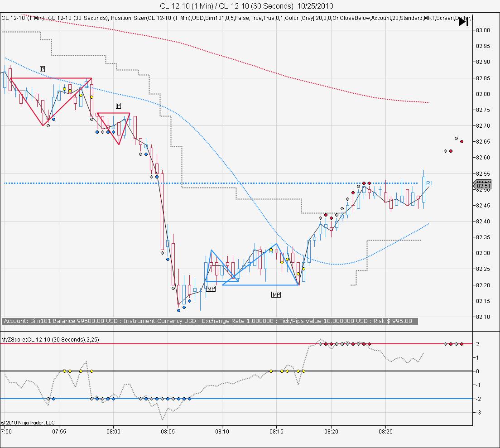500x448 pixels.
Task: Click the 82.10 price axis label
Action: point(483,317)
